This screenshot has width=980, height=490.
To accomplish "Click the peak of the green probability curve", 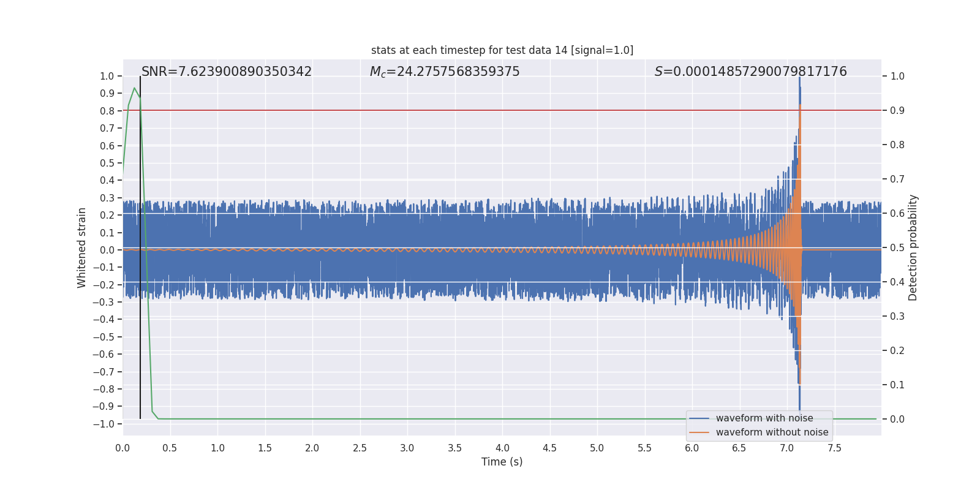I will 134,88.
